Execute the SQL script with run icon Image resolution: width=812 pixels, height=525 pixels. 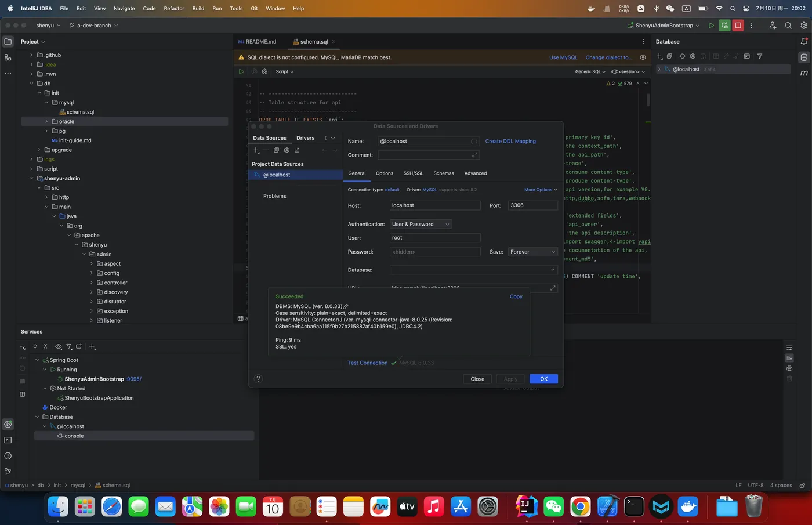(x=241, y=71)
